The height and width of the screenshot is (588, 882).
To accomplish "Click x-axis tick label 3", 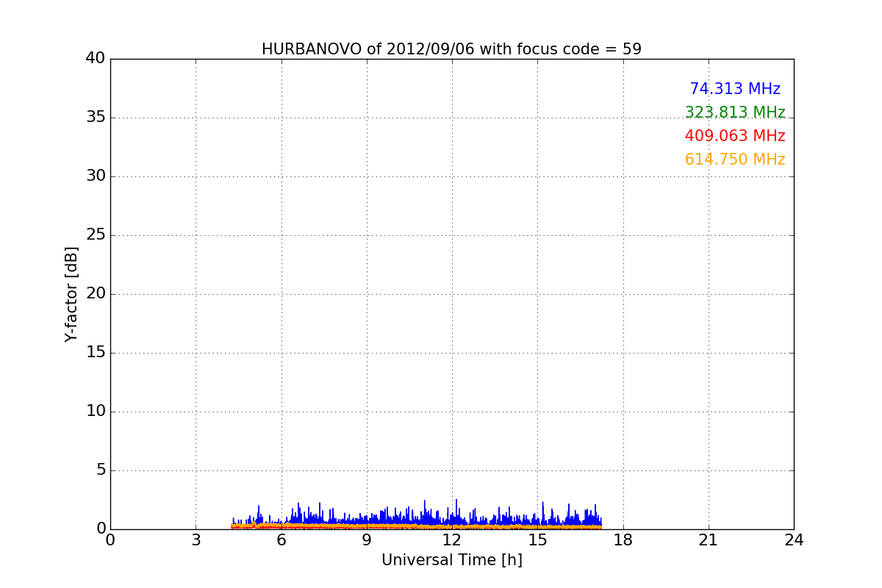I will tap(196, 540).
